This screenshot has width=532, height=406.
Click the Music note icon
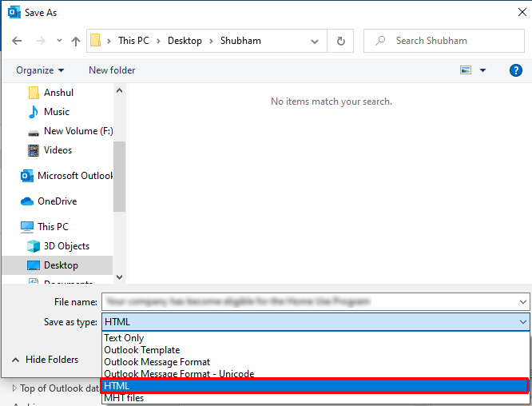tap(34, 112)
